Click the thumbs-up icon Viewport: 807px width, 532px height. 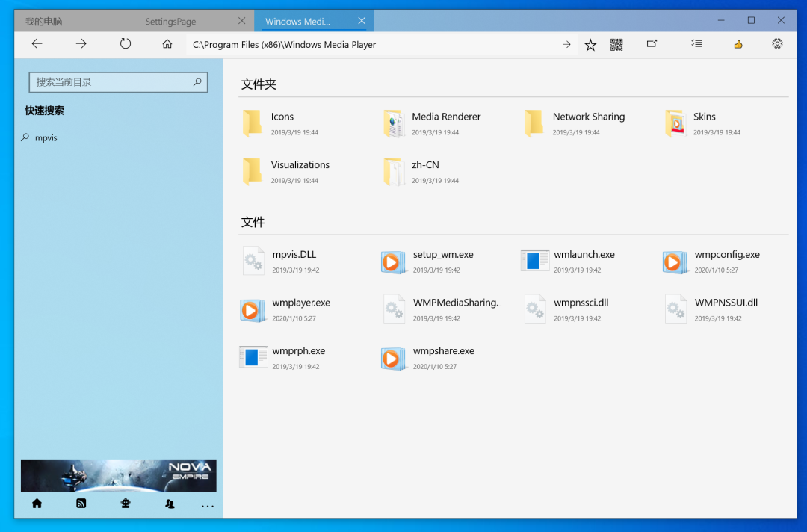pyautogui.click(x=738, y=45)
